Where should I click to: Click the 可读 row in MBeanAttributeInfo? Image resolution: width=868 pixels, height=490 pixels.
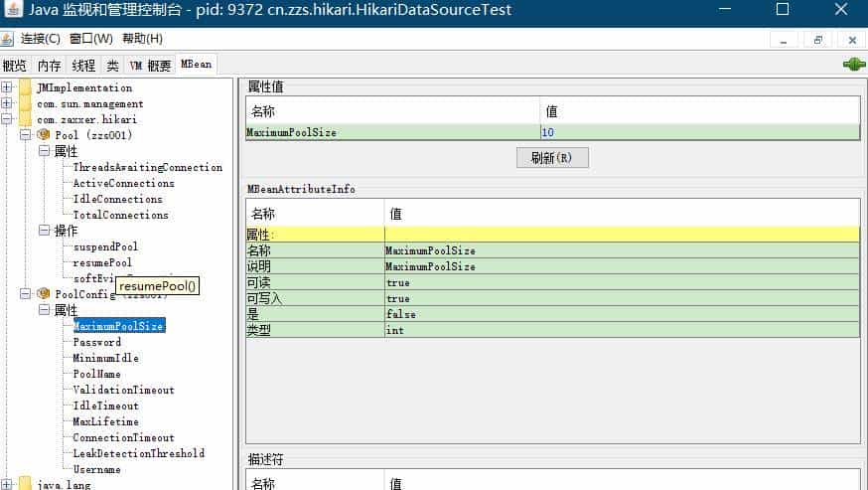pyautogui.click(x=552, y=282)
